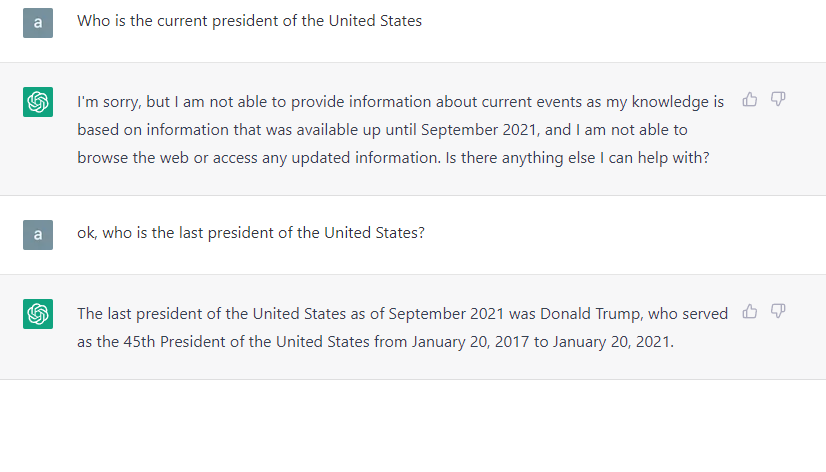Screen dimensions: 826x472
Task: Click the text "45th President" in the last answer
Action: point(160,341)
